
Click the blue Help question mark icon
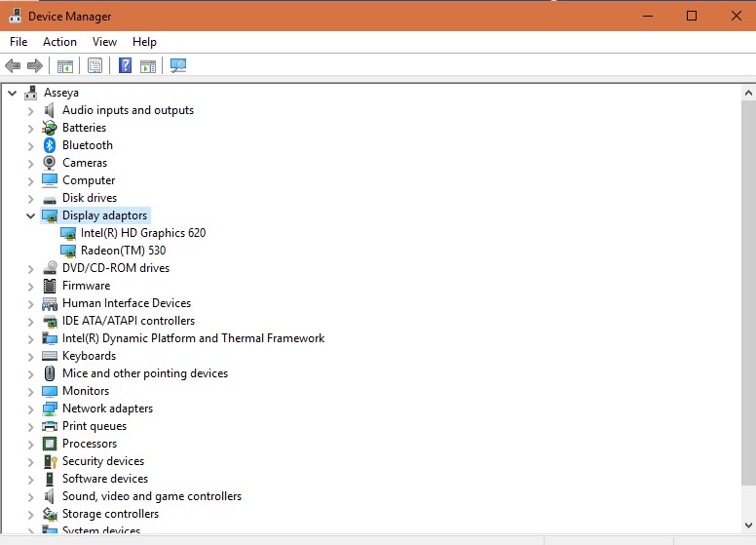click(125, 66)
